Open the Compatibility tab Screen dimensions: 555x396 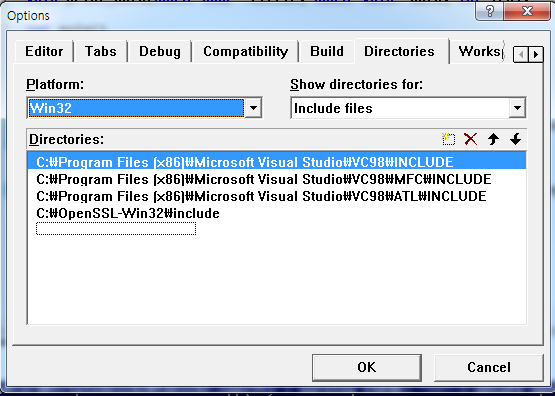pos(245,51)
